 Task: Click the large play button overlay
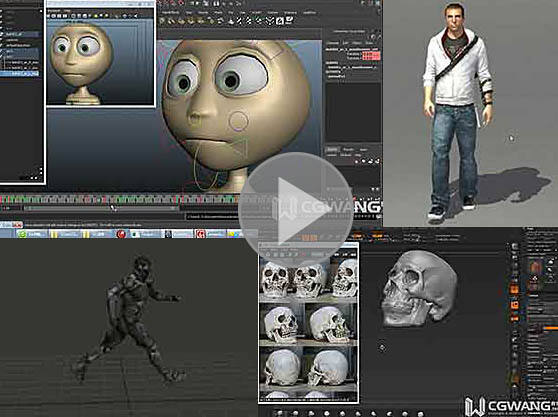click(296, 210)
